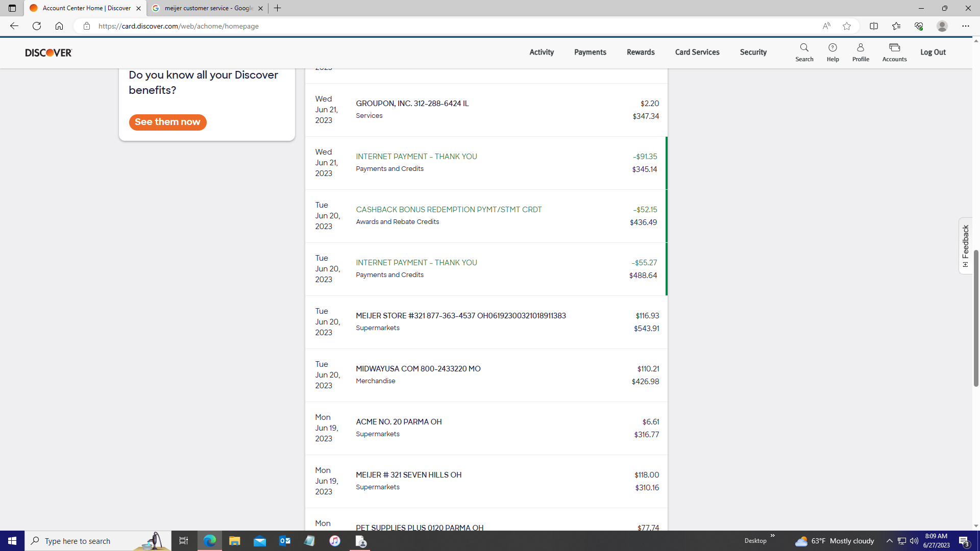Click Log Out link
Image resolution: width=980 pixels, height=551 pixels.
pos(933,52)
